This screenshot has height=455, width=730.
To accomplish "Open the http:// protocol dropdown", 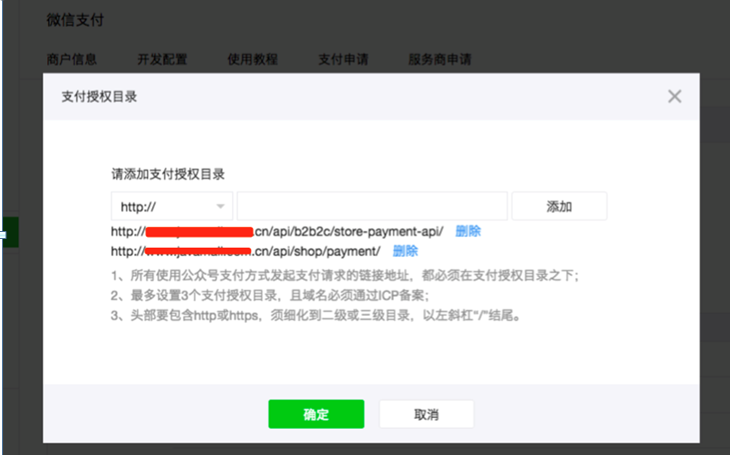I will (171, 206).
